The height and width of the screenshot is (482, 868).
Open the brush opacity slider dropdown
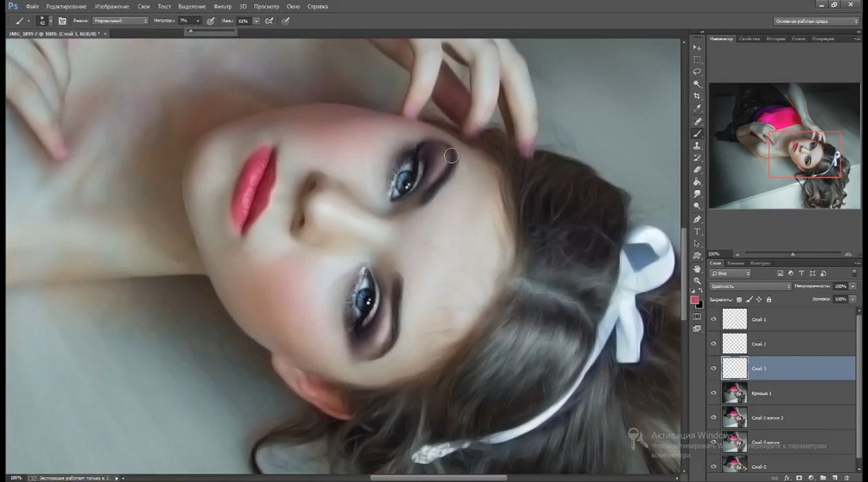(x=198, y=21)
